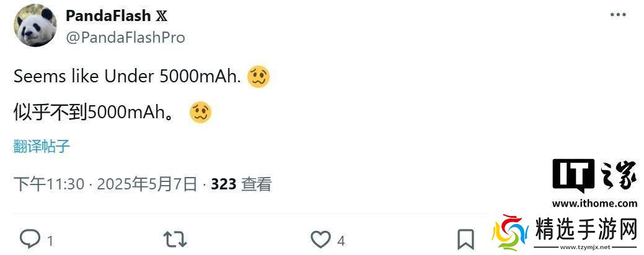Viewport: 644px width, 255px height.
Task: Click the X badge beside PandaFlash name
Action: pyautogui.click(x=161, y=16)
